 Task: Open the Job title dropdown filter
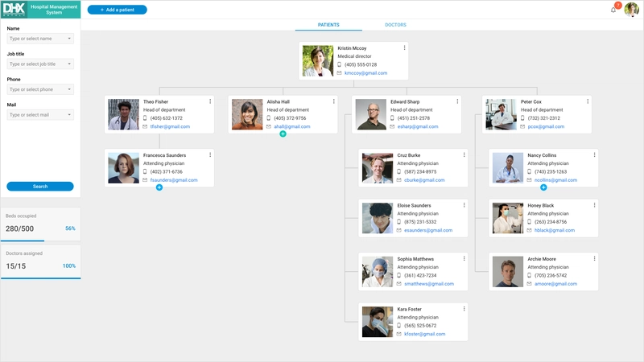pyautogui.click(x=40, y=64)
